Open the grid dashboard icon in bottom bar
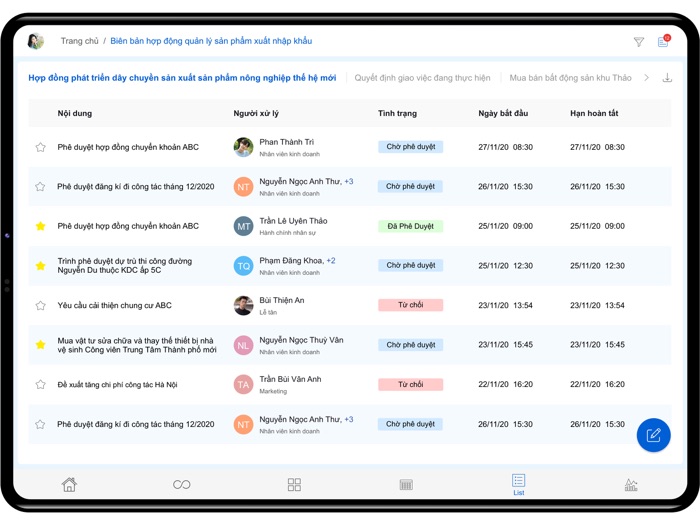The width and height of the screenshot is (700, 525). coord(294,484)
